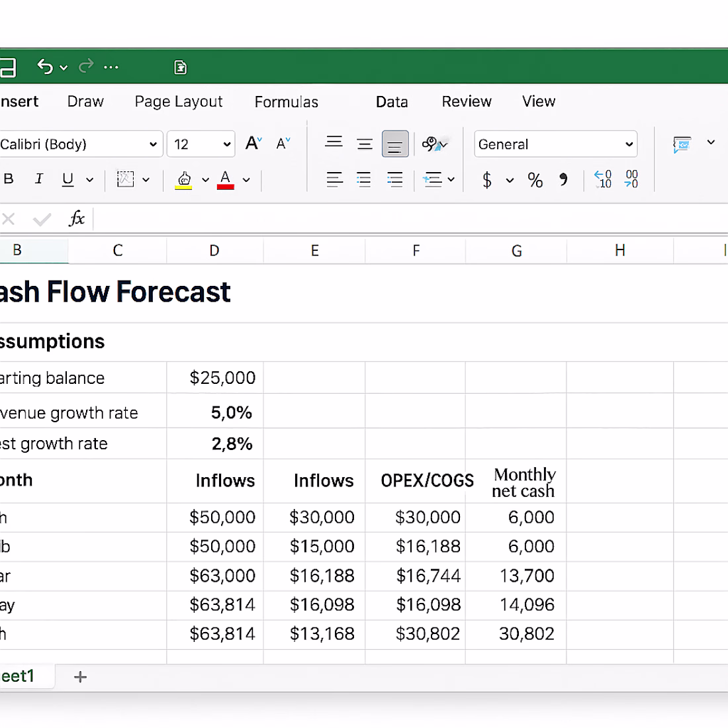Image resolution: width=728 pixels, height=728 pixels.
Task: Open the Insert ribbon tab
Action: 19,101
